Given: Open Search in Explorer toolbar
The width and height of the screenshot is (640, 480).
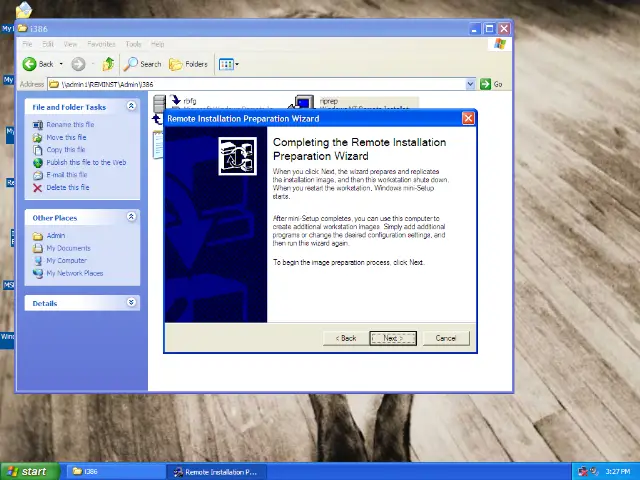Looking at the screenshot, I should point(142,64).
